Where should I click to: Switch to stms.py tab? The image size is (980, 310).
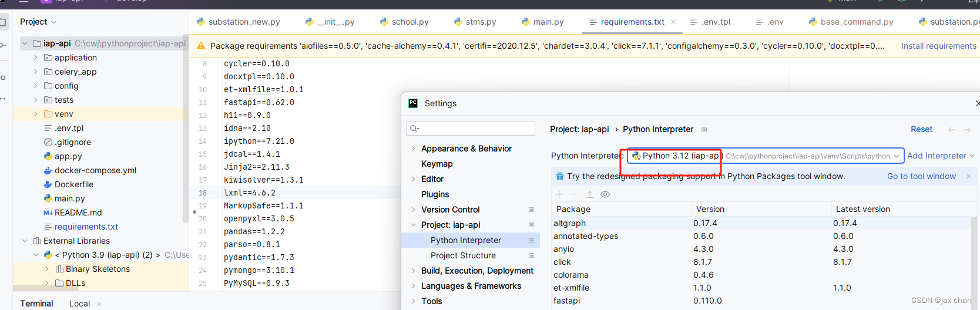tap(475, 22)
